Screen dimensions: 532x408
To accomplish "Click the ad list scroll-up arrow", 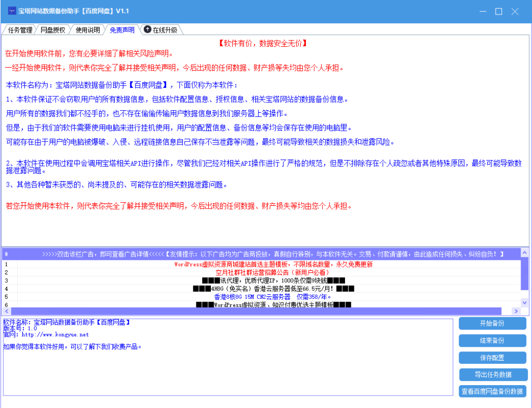I will (x=524, y=253).
